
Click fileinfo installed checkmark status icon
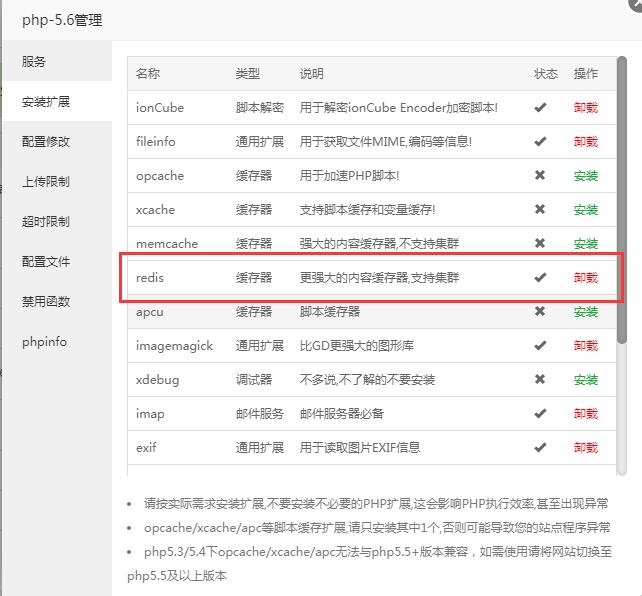(x=540, y=142)
